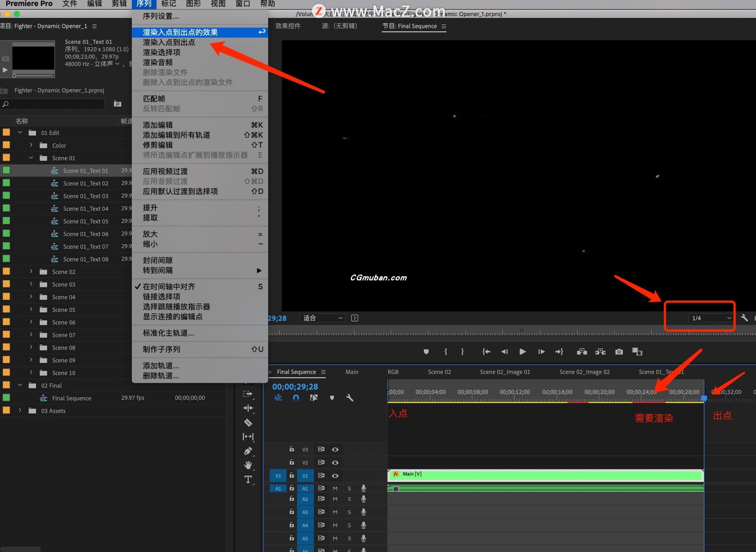The width and height of the screenshot is (756, 552).
Task: Solo audio track A2
Action: click(349, 499)
